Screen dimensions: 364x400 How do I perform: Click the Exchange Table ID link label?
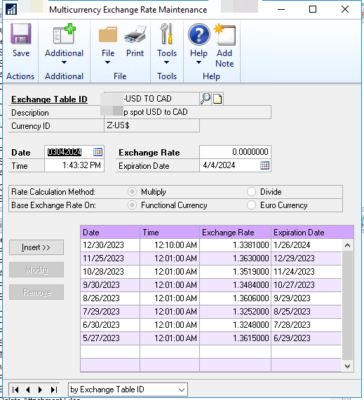pos(49,99)
